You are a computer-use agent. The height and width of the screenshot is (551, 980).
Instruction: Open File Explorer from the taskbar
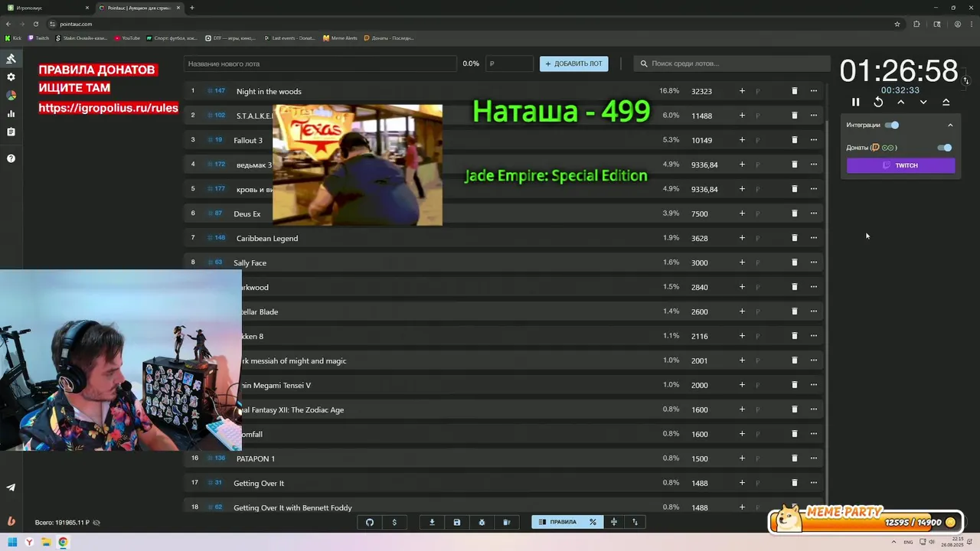pos(46,543)
